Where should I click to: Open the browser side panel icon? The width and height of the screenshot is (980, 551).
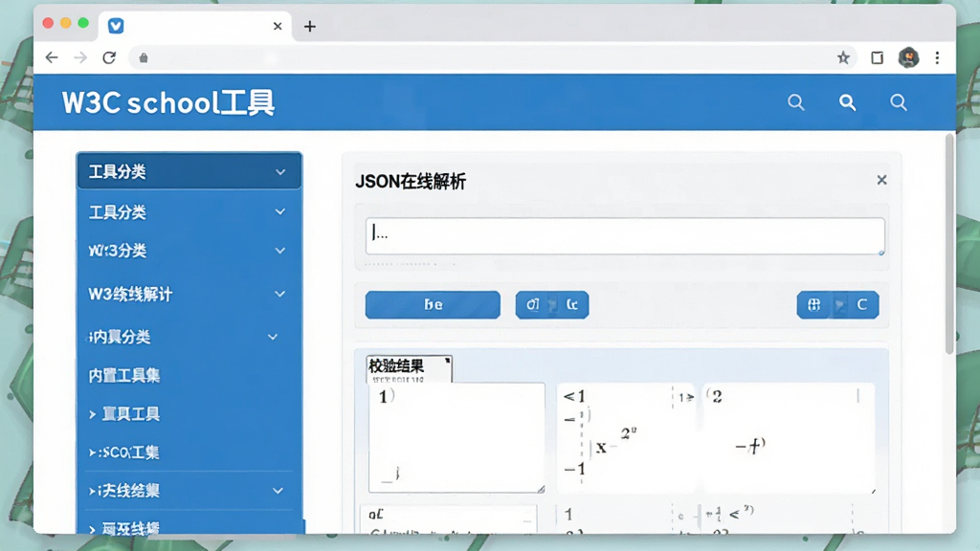click(877, 58)
